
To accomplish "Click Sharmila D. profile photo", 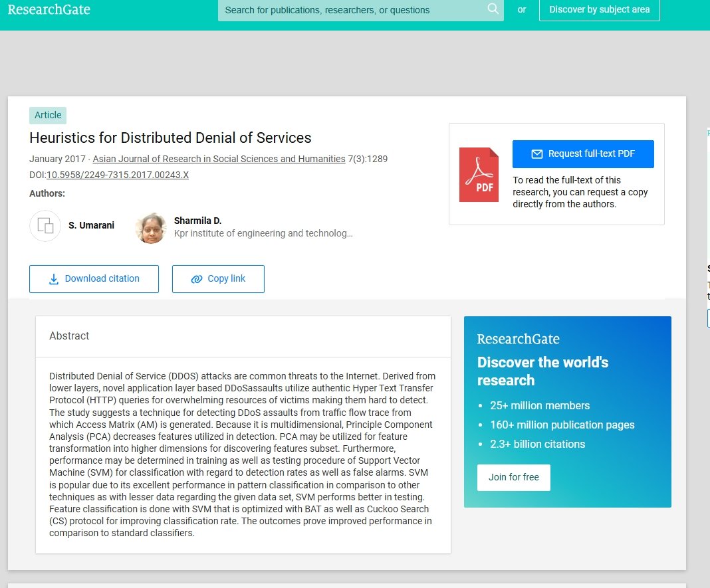I will [x=151, y=228].
